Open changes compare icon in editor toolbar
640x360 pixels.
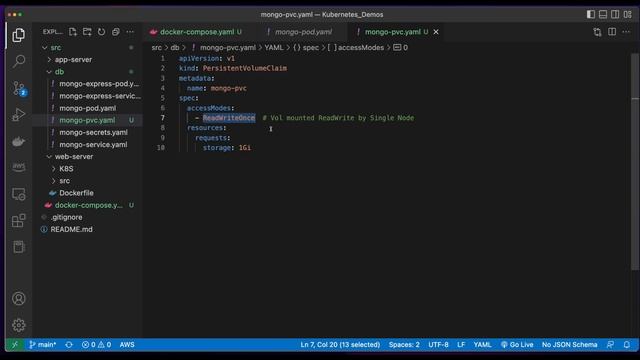[597, 32]
